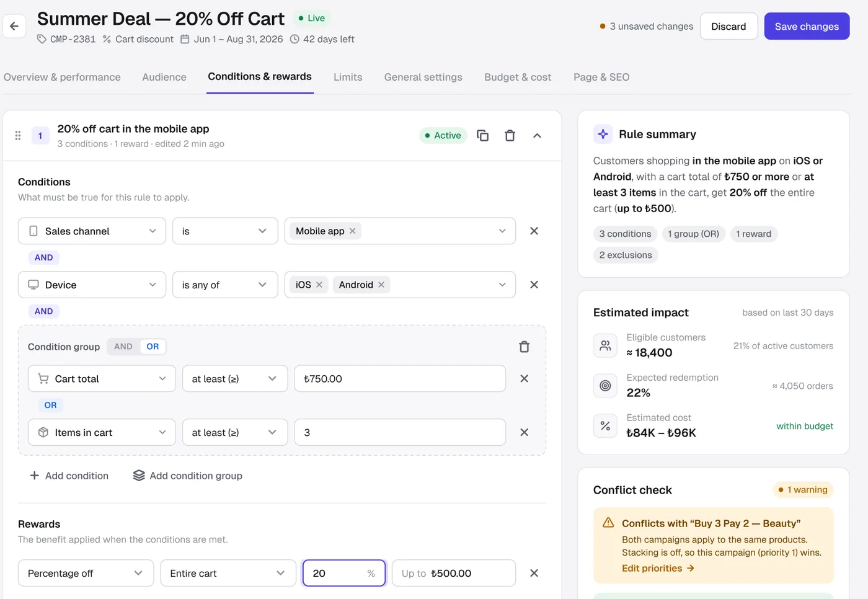
Task: Edit the Up to maximum discount field
Action: tap(454, 574)
